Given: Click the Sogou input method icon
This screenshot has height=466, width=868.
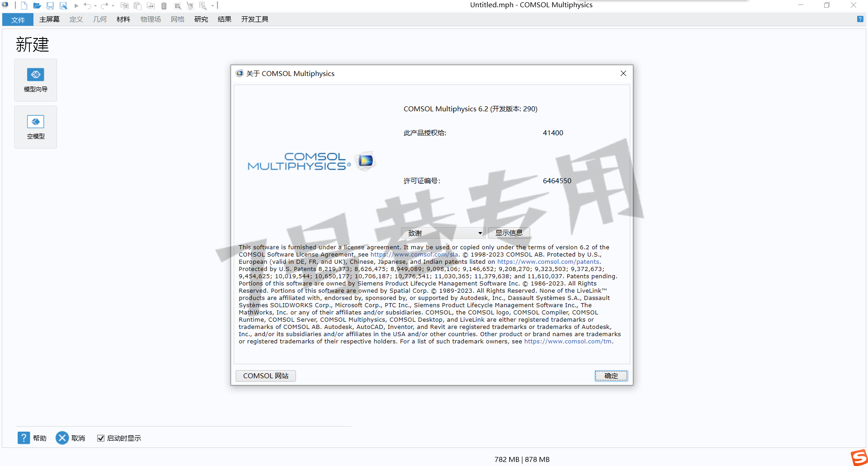Looking at the screenshot, I should point(859,457).
